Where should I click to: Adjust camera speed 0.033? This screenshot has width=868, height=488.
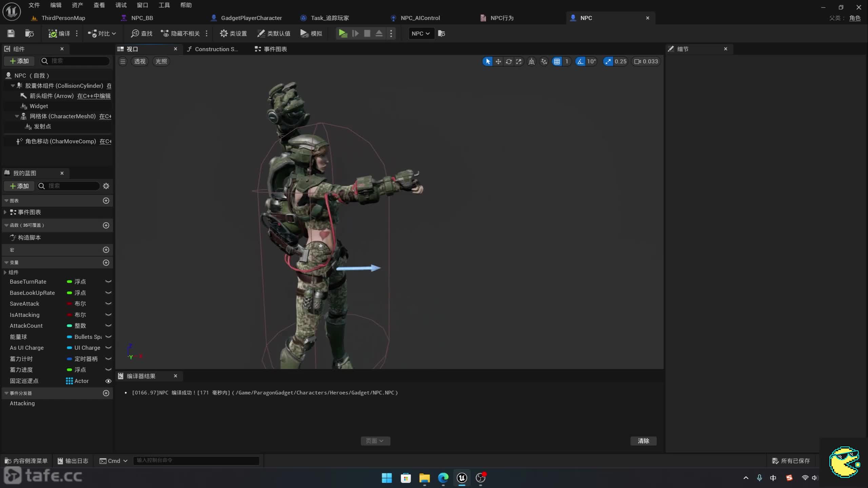pos(646,61)
